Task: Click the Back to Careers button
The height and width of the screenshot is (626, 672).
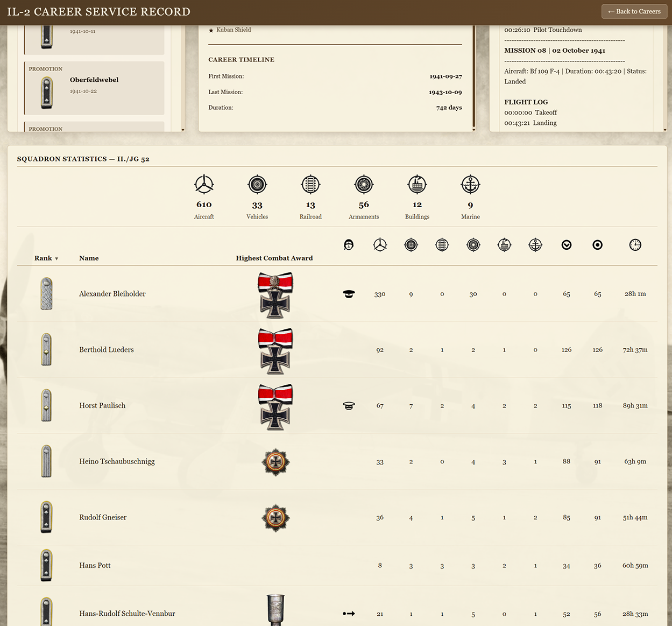Action: pyautogui.click(x=634, y=11)
